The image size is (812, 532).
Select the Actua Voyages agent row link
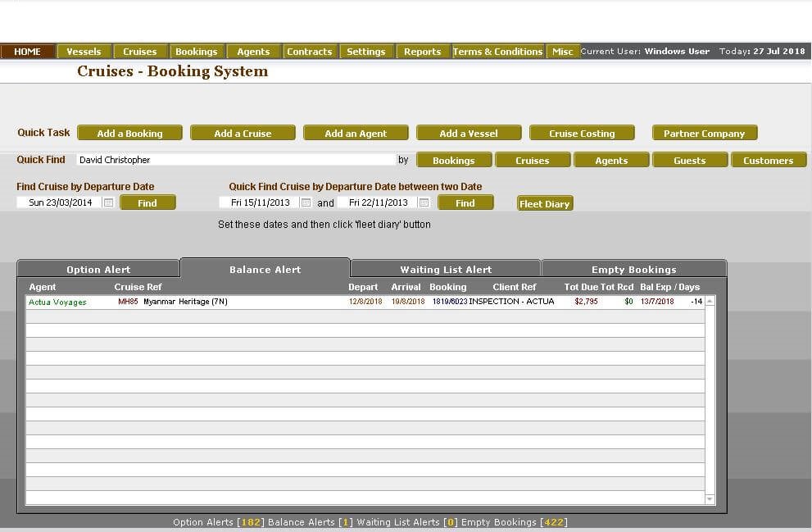[x=57, y=302]
